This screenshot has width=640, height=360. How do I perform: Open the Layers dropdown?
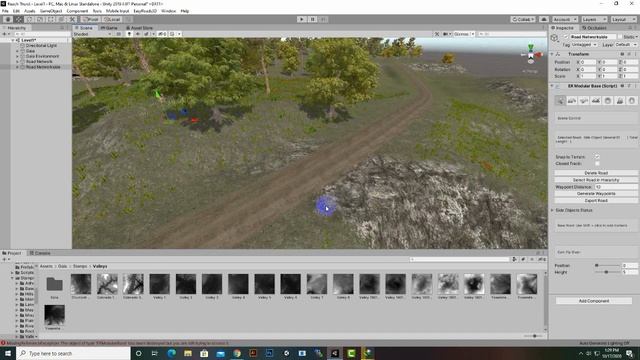pyautogui.click(x=594, y=19)
